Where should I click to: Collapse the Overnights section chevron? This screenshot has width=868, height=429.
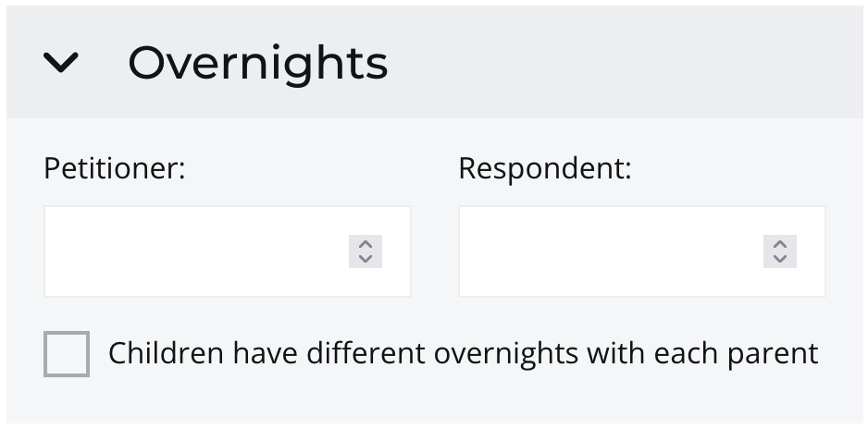coord(62,63)
